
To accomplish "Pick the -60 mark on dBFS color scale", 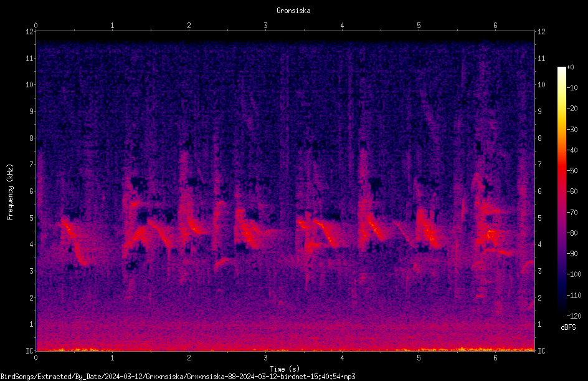I will 572,191.
